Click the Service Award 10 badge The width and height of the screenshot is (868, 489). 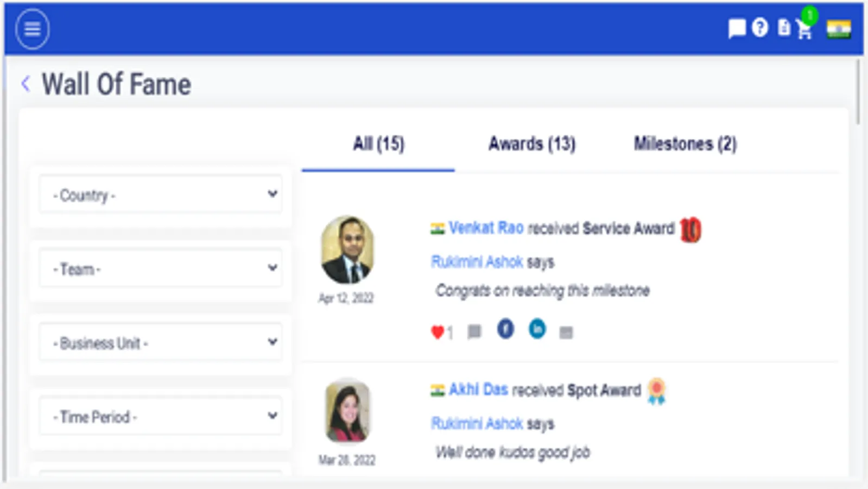click(x=690, y=229)
